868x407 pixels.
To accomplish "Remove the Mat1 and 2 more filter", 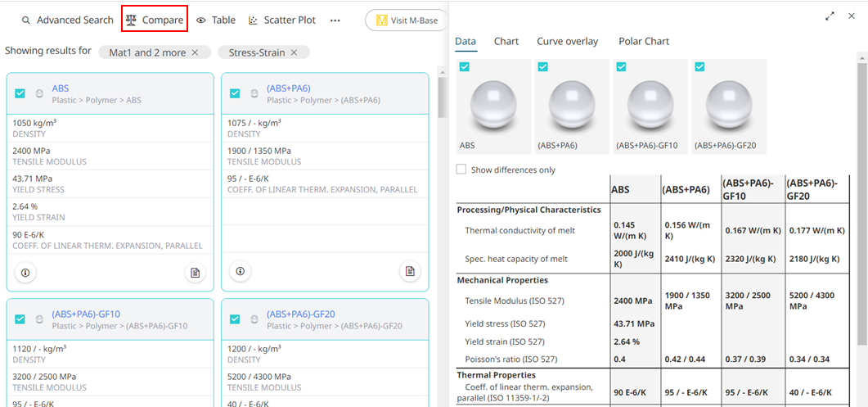I will tap(195, 52).
